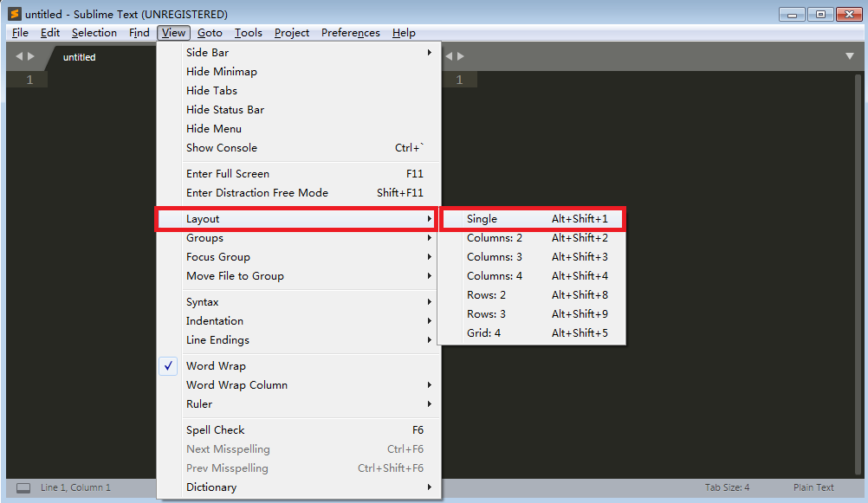Screen dimensions: 868x503
Task: Choose Rows: 2 layout
Action: tap(532, 295)
